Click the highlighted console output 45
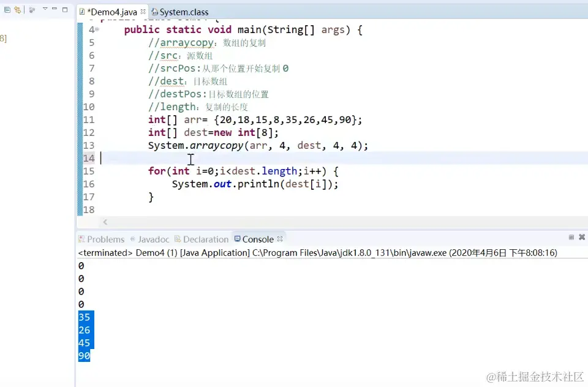This screenshot has height=387, width=588. point(85,343)
